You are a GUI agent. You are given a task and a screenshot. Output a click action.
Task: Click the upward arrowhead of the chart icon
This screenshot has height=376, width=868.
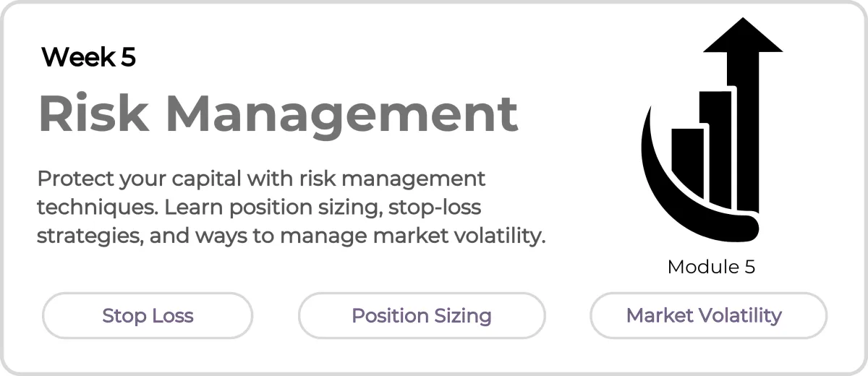[x=743, y=35]
